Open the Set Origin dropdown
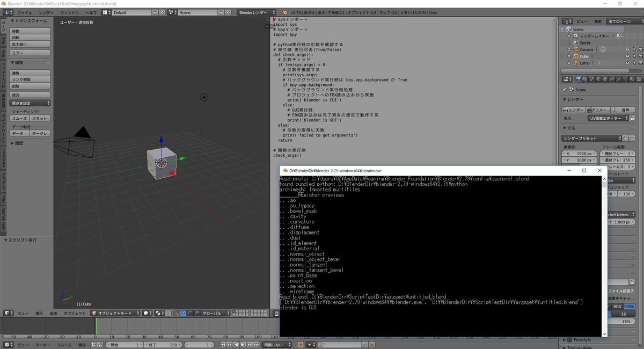Image resolution: width=644 pixels, height=349 pixels. [x=31, y=103]
